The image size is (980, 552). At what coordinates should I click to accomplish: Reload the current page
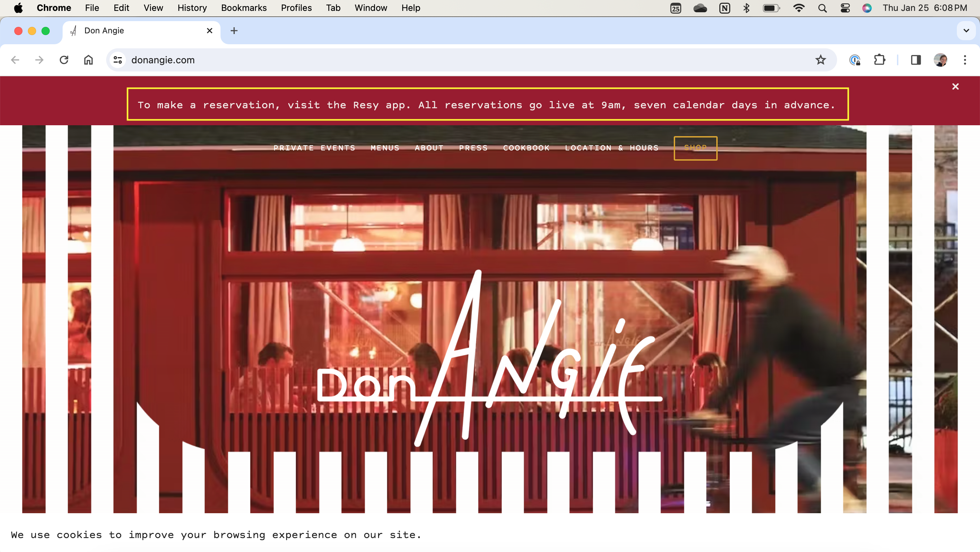(64, 60)
